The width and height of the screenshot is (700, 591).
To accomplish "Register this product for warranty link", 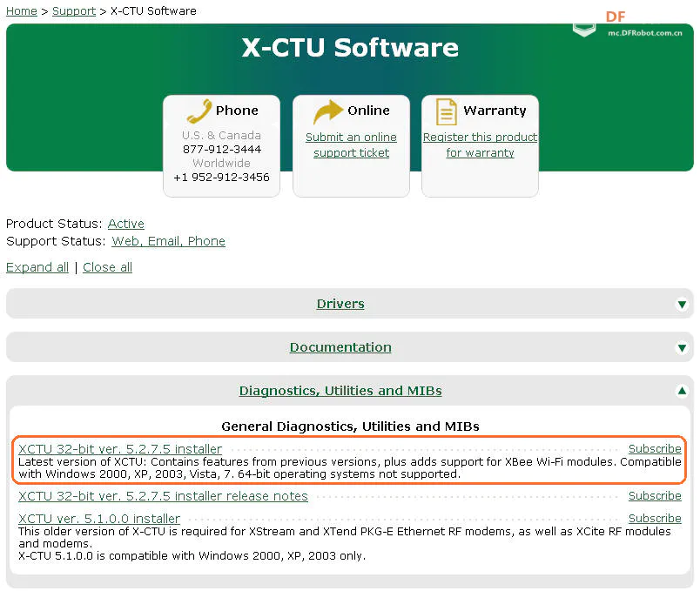I will pos(481,144).
